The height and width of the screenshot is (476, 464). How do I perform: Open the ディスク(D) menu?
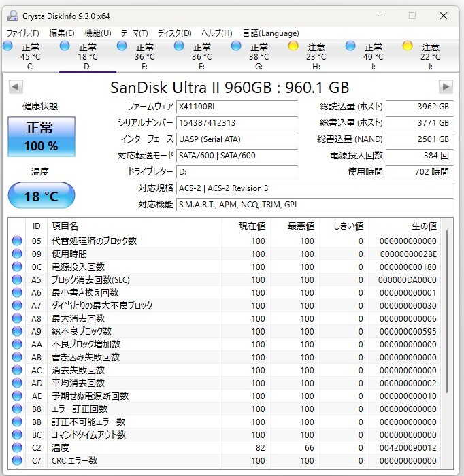(x=175, y=33)
